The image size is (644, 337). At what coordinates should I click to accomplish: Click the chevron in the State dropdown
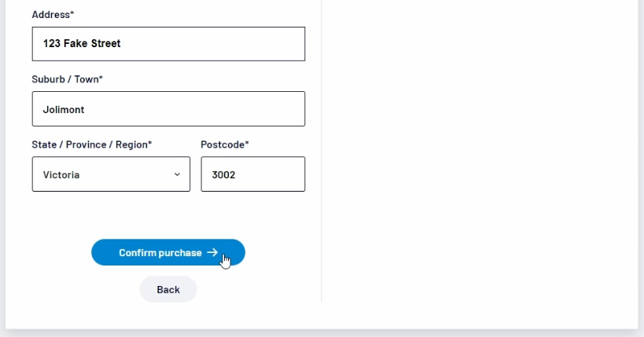pos(177,174)
